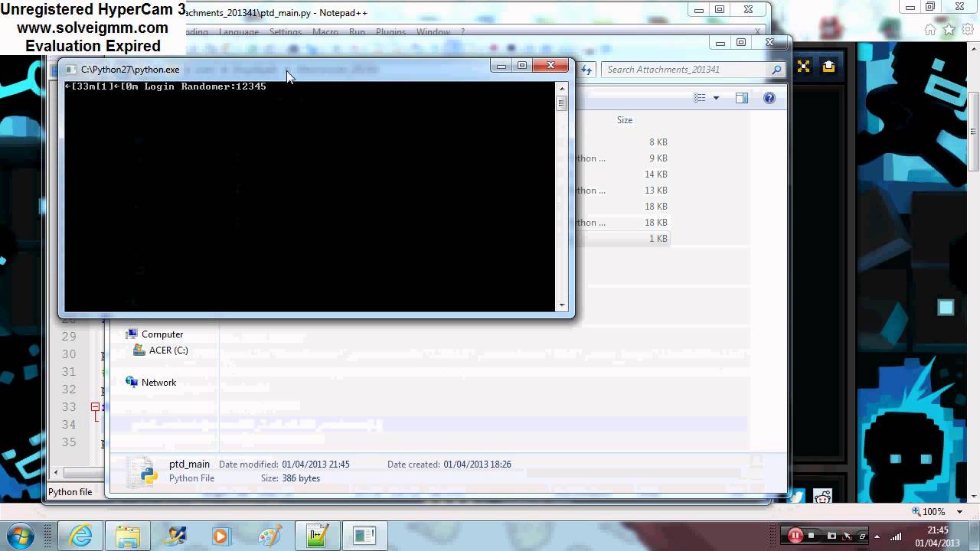Switch to the python console taskbar icon
Image resolution: width=980 pixels, height=551 pixels.
(364, 536)
